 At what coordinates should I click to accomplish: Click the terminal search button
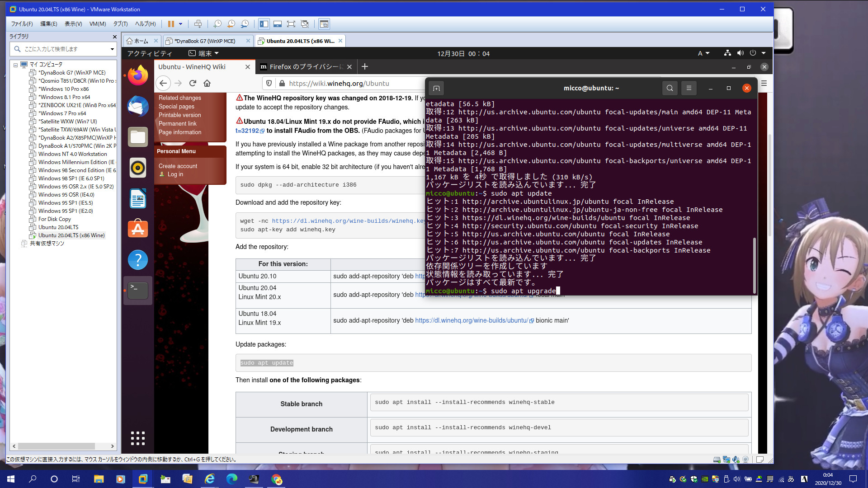pos(670,88)
